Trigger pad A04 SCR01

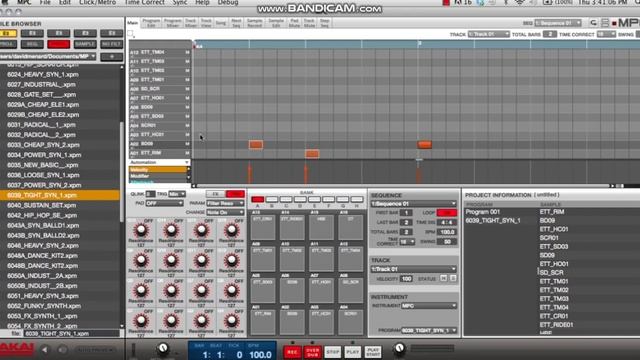[351, 322]
